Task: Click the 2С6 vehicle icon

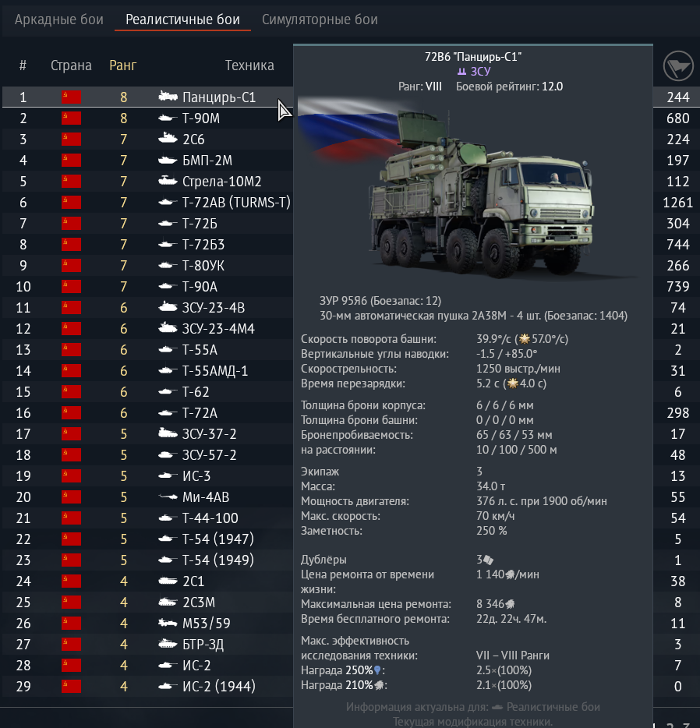Action: (168, 139)
